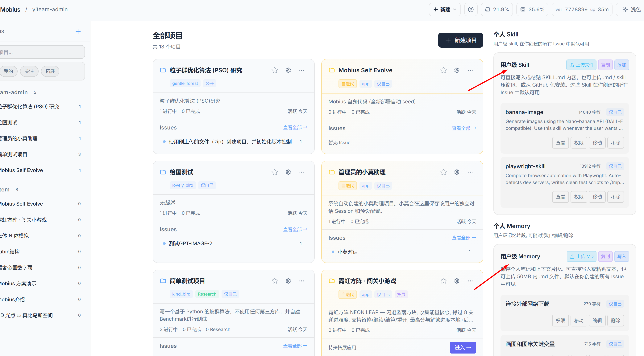Click the folder icon on 管理员的小莫助理 card
This screenshot has width=644, height=356.
coord(332,172)
